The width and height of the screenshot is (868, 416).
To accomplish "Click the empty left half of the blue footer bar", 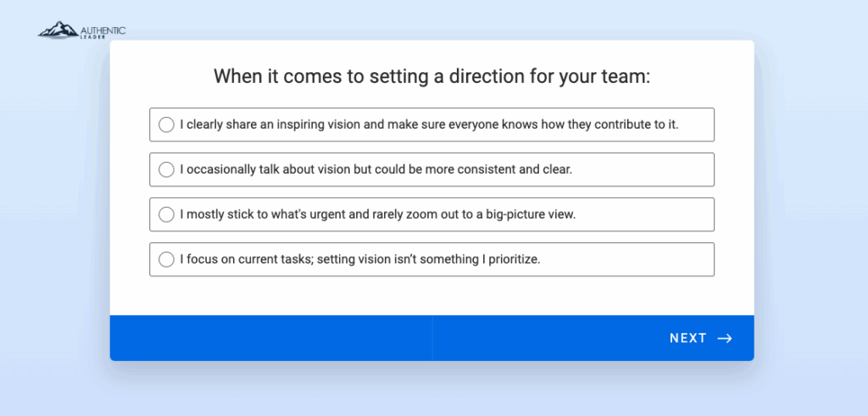I will [x=271, y=338].
